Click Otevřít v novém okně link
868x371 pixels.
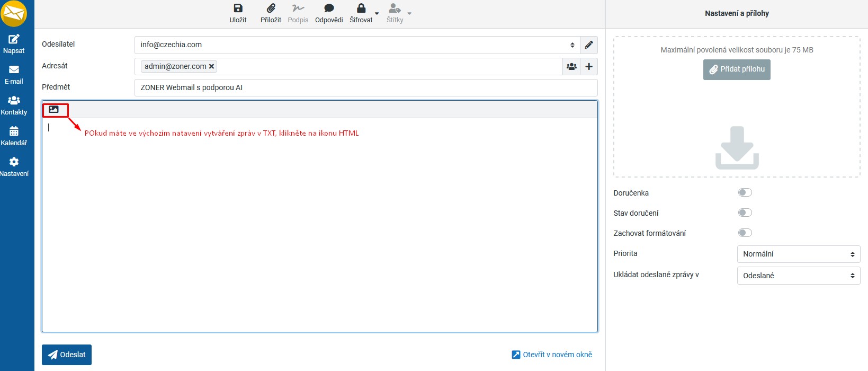552,355
